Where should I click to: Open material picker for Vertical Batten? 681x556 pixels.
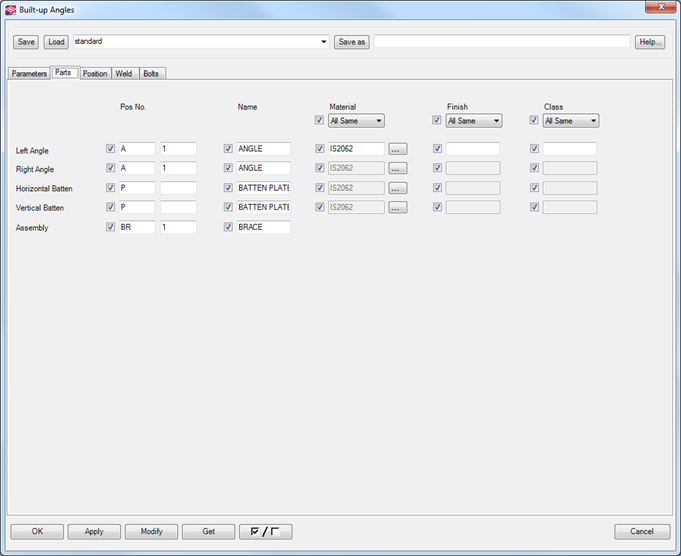(398, 208)
